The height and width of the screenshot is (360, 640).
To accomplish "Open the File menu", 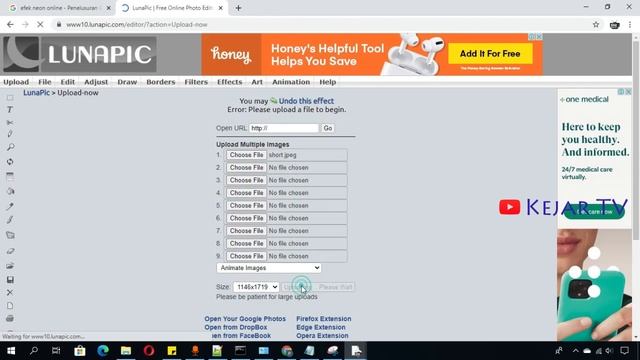I will click(44, 82).
